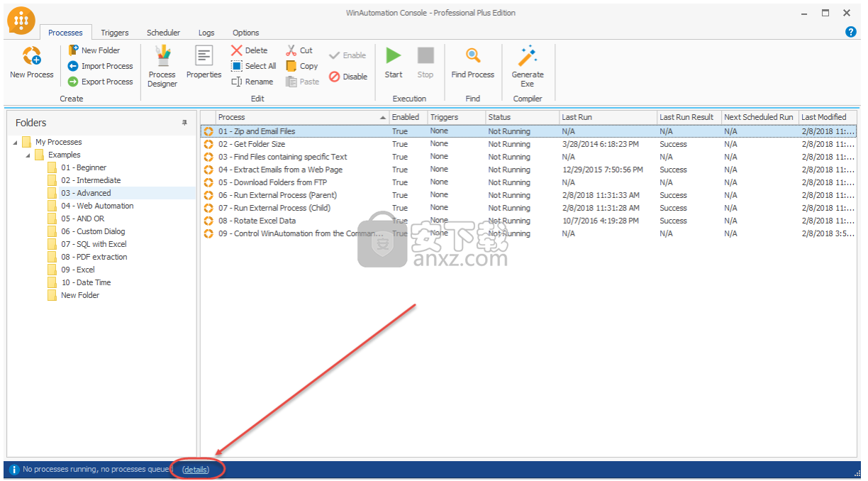Copy the selected process
The image size is (868, 481).
click(x=302, y=66)
